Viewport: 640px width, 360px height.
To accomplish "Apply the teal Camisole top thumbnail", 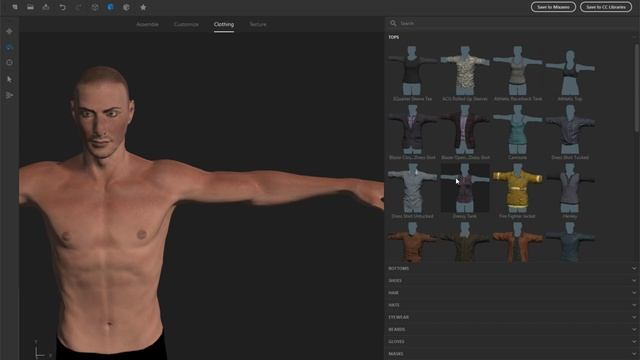I will (x=518, y=129).
